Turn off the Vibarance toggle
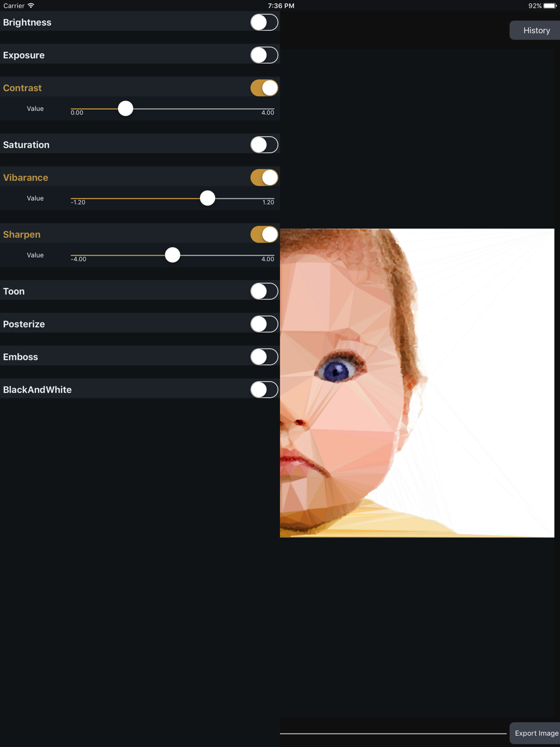Viewport: 560px width, 747px height. [x=264, y=178]
